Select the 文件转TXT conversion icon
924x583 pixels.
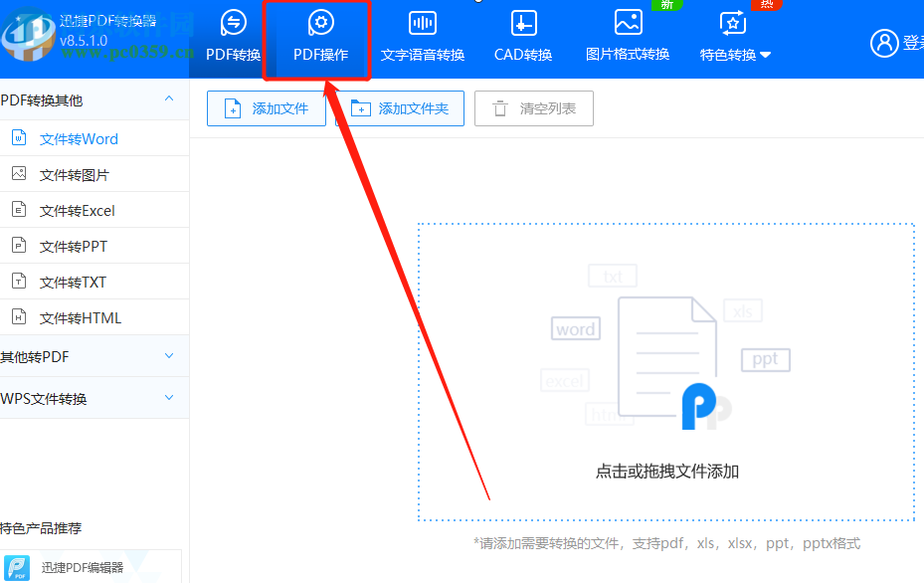pyautogui.click(x=18, y=281)
